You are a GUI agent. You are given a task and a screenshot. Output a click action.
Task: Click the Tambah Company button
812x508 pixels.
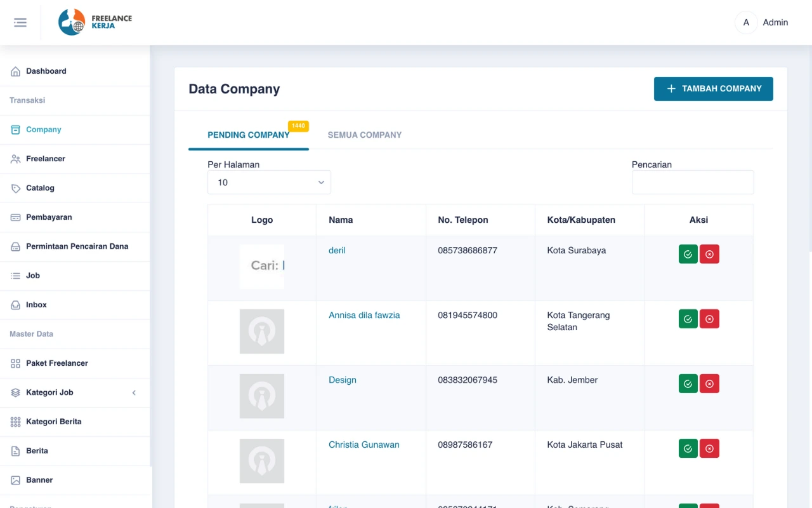coord(713,89)
